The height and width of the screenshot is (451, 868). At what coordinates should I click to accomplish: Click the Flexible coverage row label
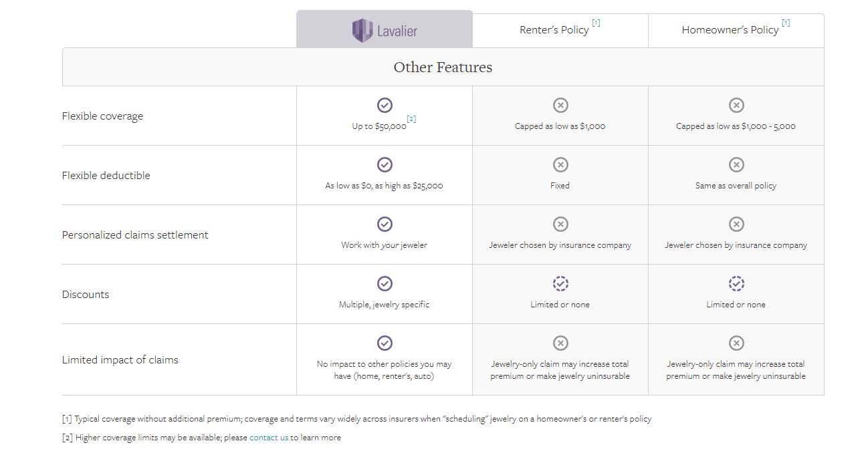tap(102, 116)
